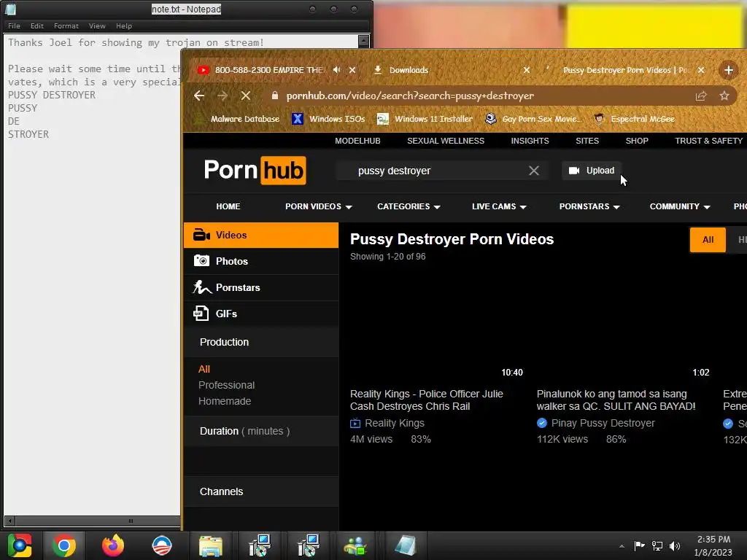Click the Duration (minutes) filter header
The image size is (747, 560).
pos(261,431)
